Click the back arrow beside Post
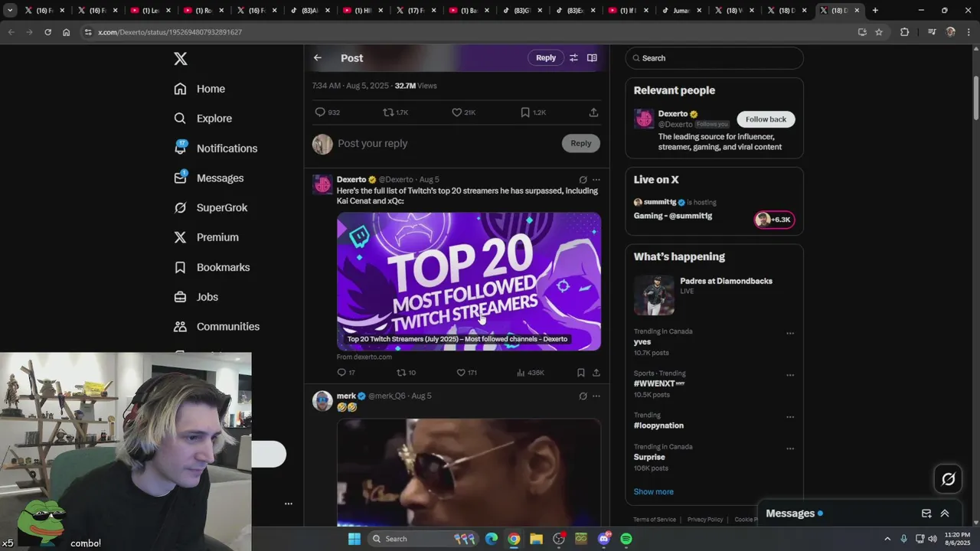The height and width of the screenshot is (551, 980). 318,57
